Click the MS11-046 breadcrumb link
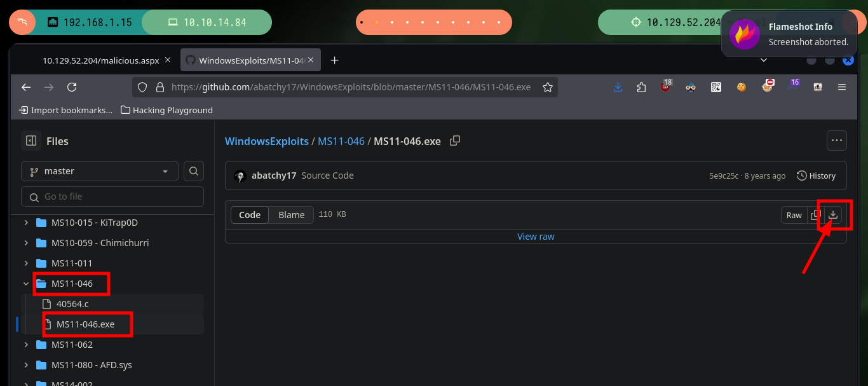Viewport: 868px width, 386px height. [x=341, y=141]
